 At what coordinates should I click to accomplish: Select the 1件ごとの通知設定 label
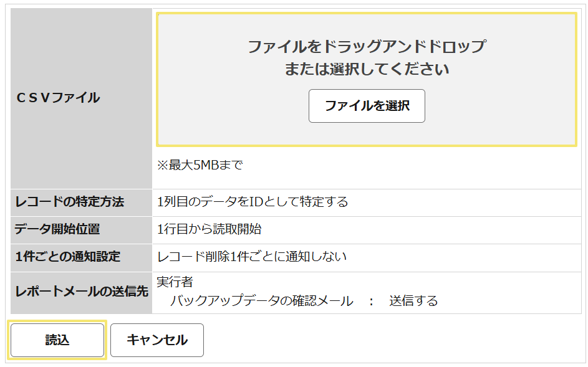coord(67,257)
